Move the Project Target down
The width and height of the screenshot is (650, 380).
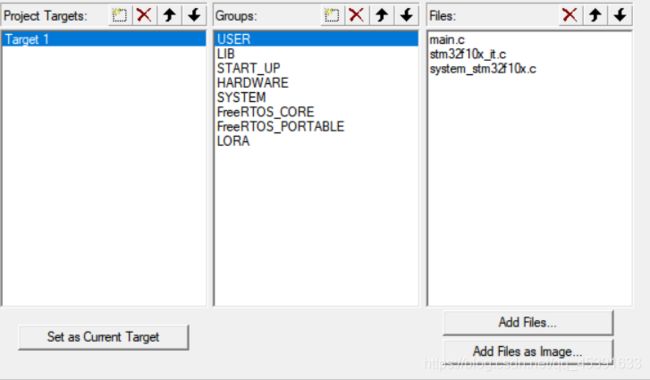coord(194,16)
